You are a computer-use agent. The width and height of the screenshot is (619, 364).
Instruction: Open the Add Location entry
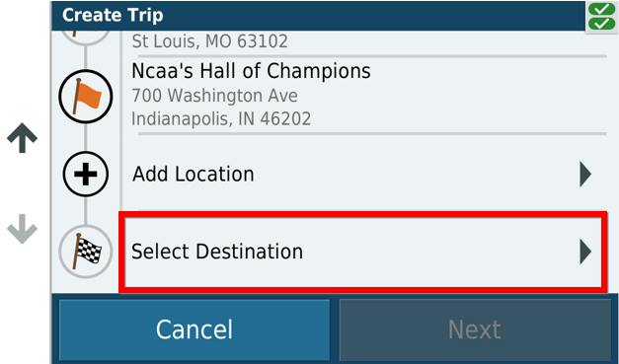pos(363,174)
